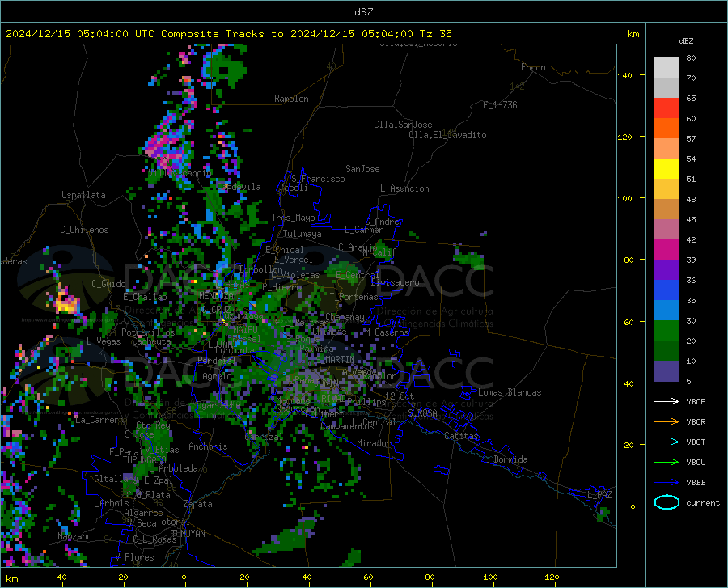Select the 'VBCP' legend label
Screen dimensions: 728x588
696,401
